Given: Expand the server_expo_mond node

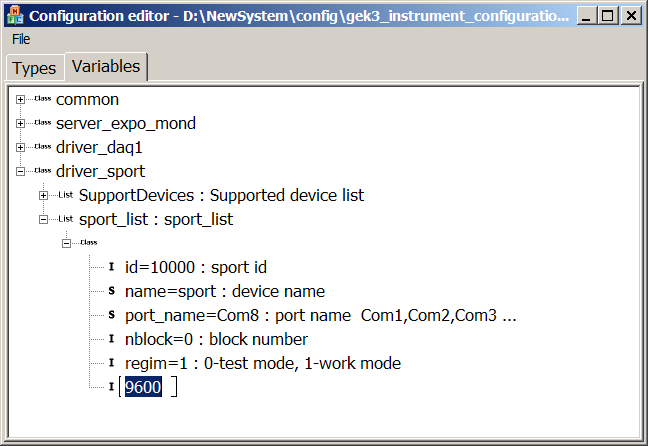Looking at the screenshot, I should (x=20, y=124).
